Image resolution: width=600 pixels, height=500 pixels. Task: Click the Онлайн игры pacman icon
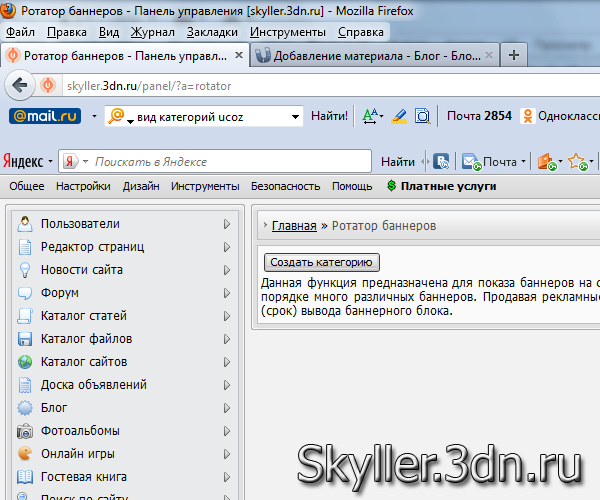pyautogui.click(x=25, y=454)
